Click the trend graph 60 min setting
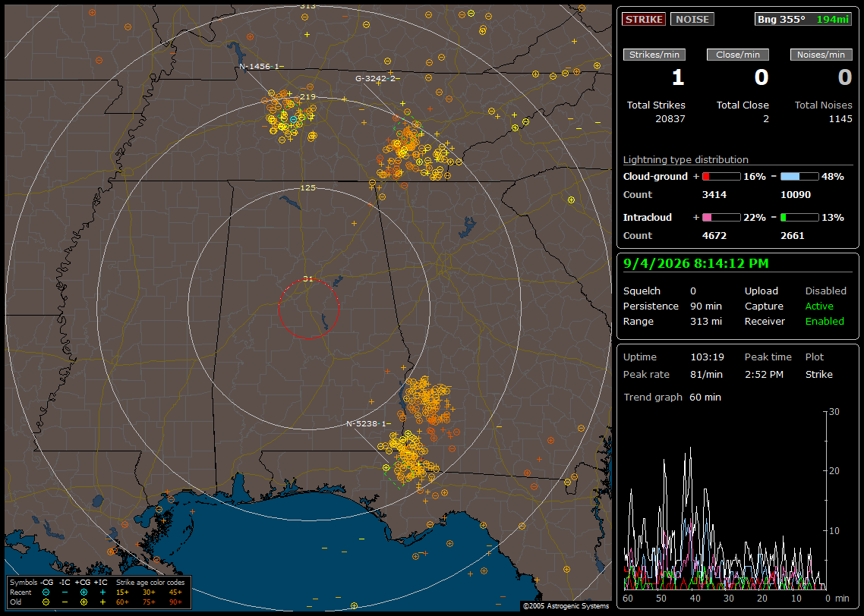This screenshot has width=864, height=616. (x=705, y=398)
